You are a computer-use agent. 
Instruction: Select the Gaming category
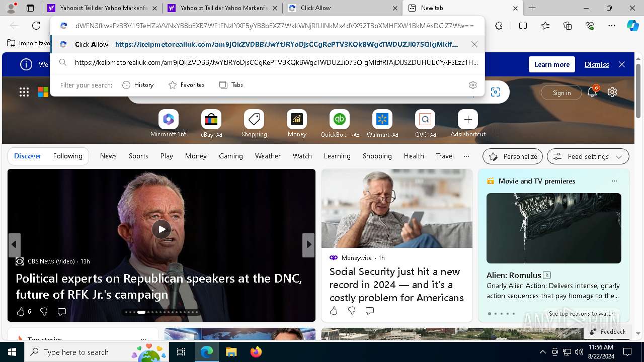point(231,156)
